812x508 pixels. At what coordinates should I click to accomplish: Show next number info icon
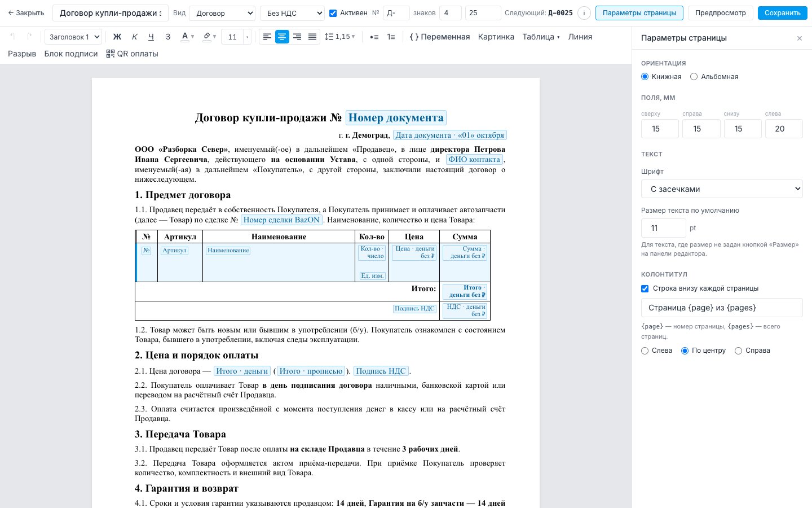click(x=584, y=13)
